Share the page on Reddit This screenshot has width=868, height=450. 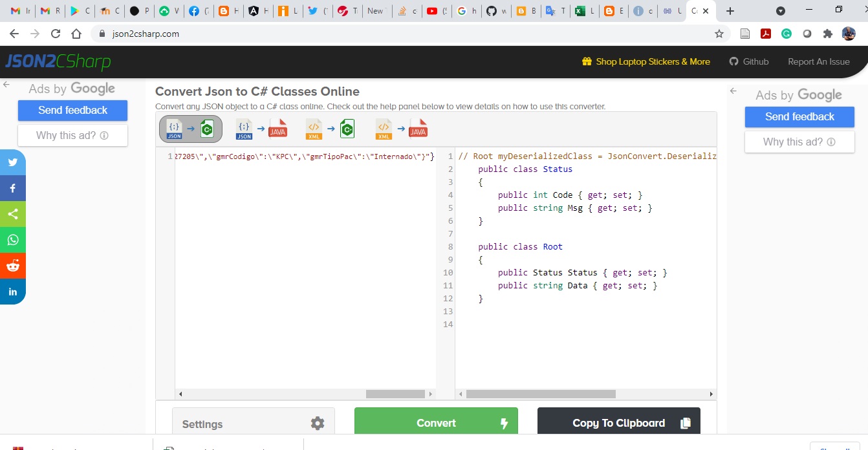13,265
